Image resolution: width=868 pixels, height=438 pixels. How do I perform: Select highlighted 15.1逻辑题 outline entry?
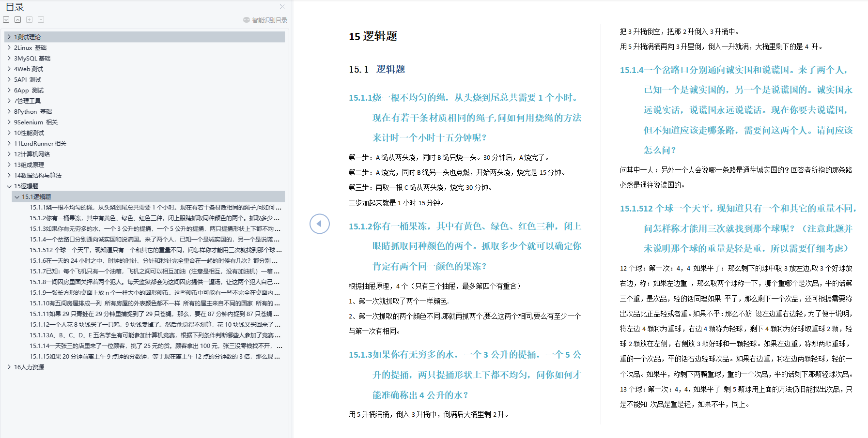pyautogui.click(x=36, y=196)
